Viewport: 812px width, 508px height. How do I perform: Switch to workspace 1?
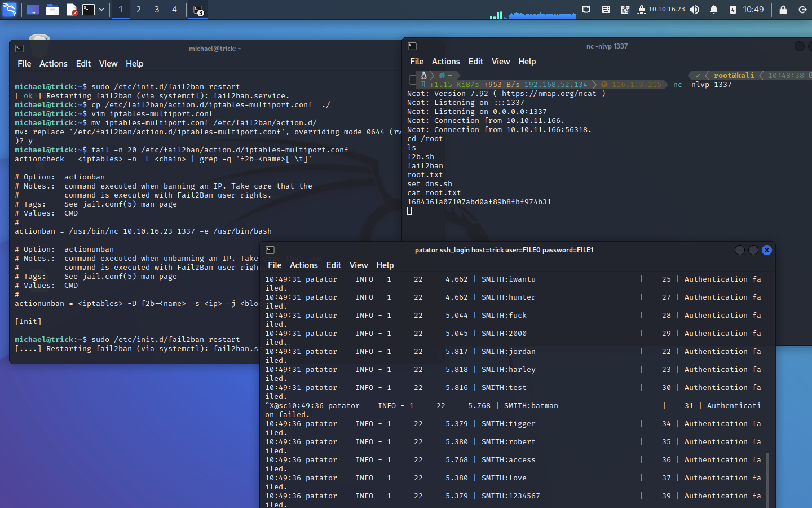click(x=120, y=9)
